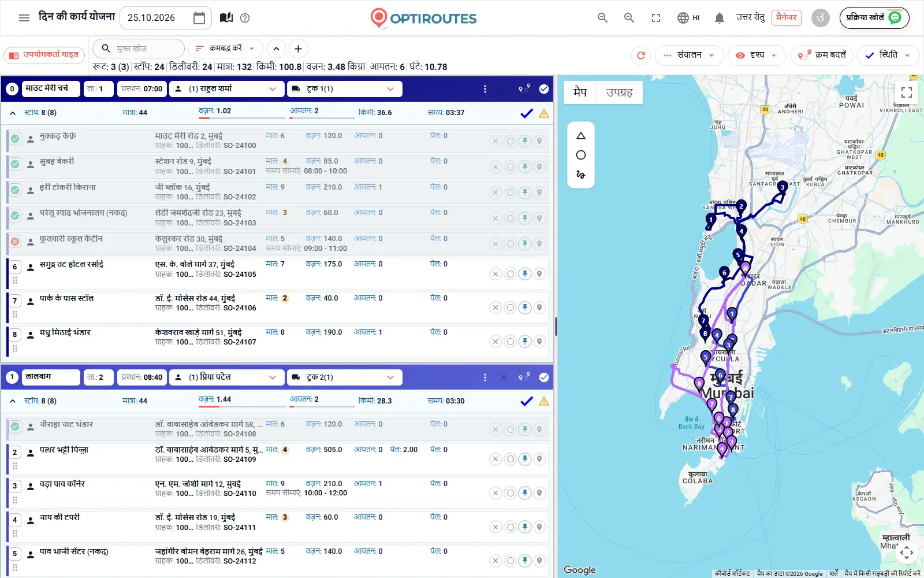
Task: Open the help question mark icon
Action: (x=245, y=18)
